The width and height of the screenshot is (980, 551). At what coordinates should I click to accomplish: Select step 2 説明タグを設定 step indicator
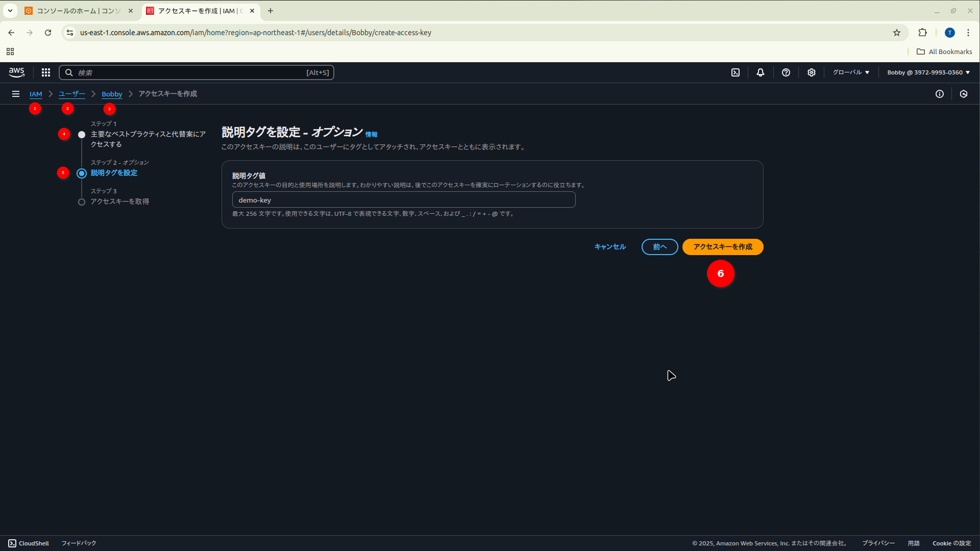(82, 173)
